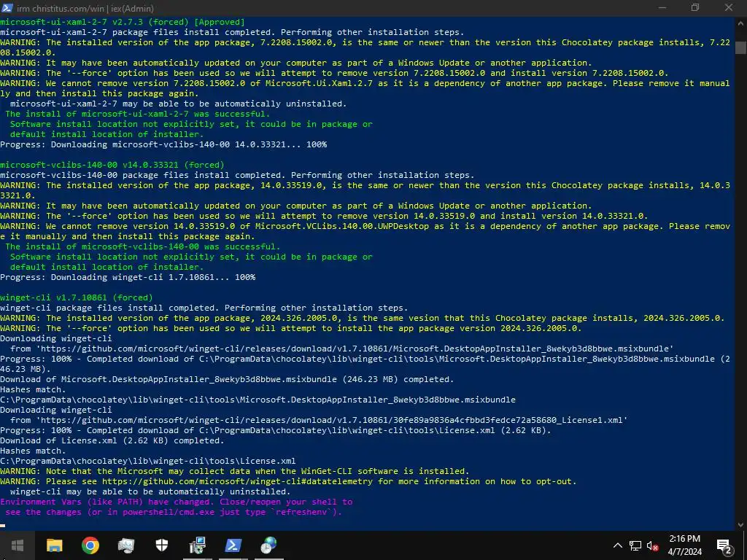Click 'Progress: Downloading microsoft-vclibs-140-00 14.0.33321... 100%'
Viewport: 747px width, 560px height.
163,144
